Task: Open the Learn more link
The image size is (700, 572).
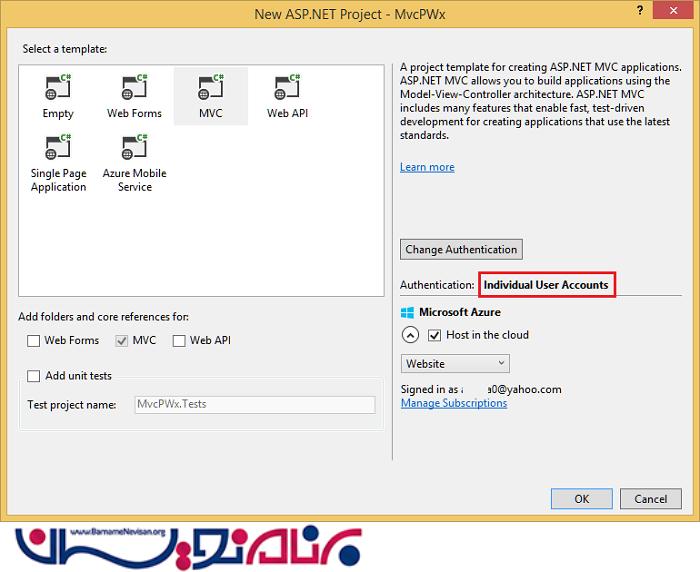Action: click(x=427, y=167)
